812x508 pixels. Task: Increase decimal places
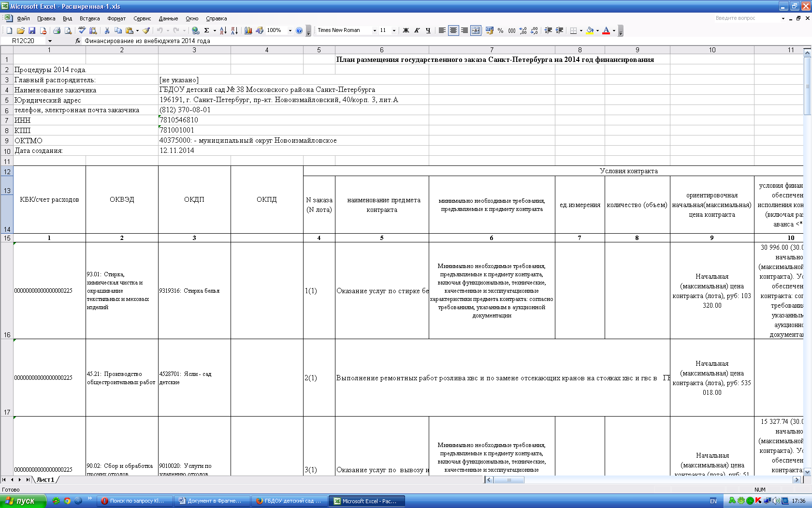click(x=523, y=30)
